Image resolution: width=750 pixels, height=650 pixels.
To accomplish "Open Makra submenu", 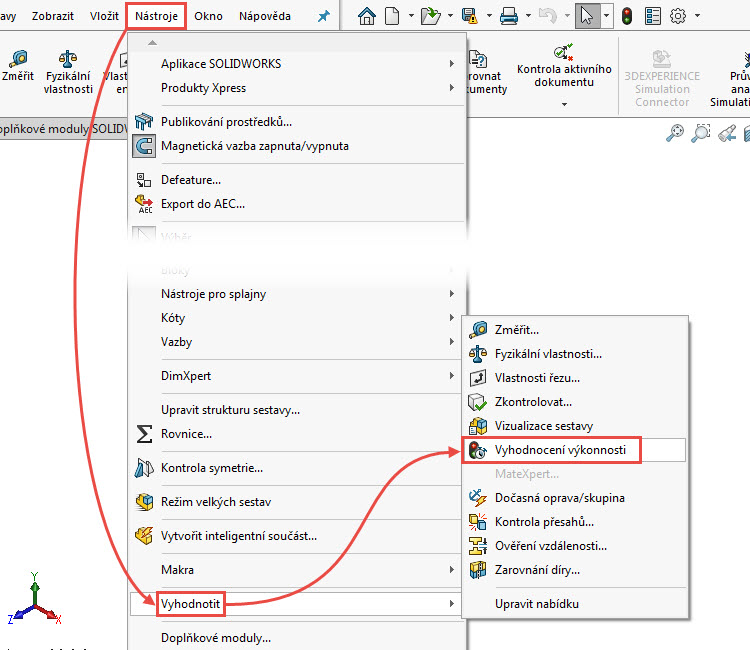I will coord(297,570).
